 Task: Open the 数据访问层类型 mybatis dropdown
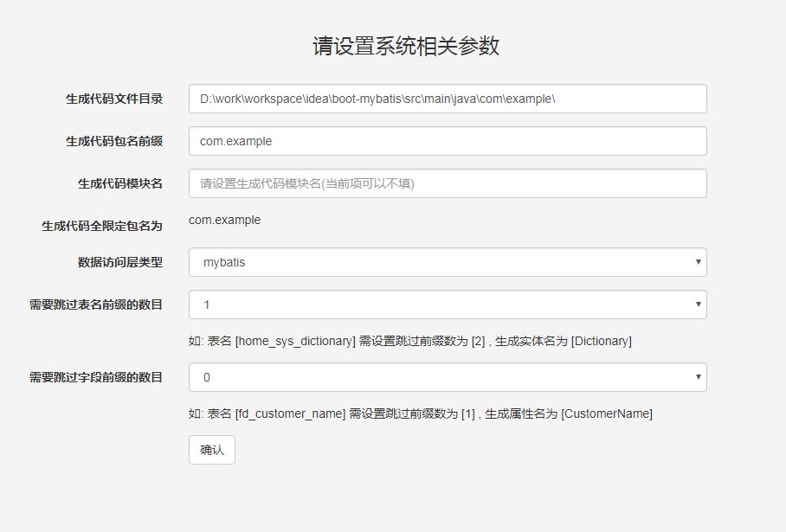pos(448,262)
